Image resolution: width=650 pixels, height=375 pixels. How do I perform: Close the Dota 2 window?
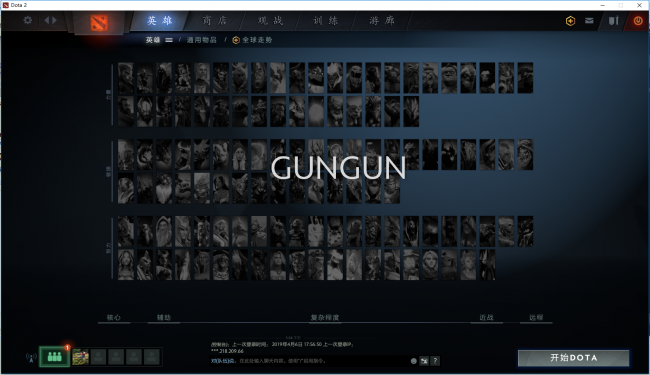pos(639,5)
